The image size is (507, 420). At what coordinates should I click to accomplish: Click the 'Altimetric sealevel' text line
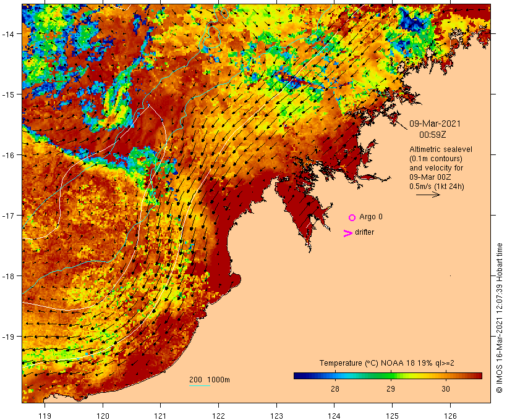point(441,149)
